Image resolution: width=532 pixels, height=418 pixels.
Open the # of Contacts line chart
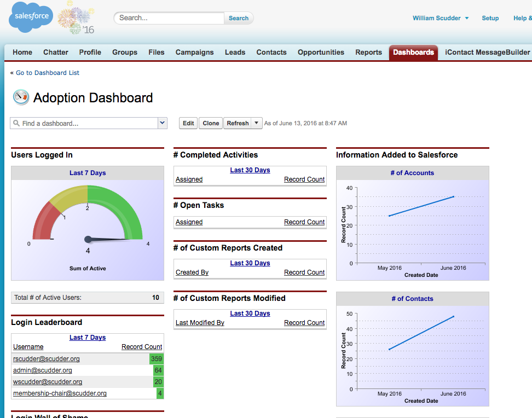412,354
